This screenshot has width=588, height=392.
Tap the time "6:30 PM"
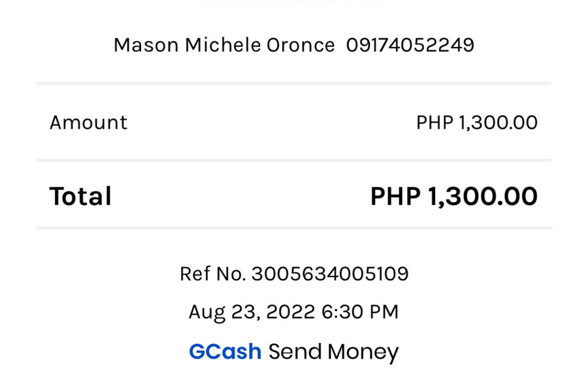(360, 312)
